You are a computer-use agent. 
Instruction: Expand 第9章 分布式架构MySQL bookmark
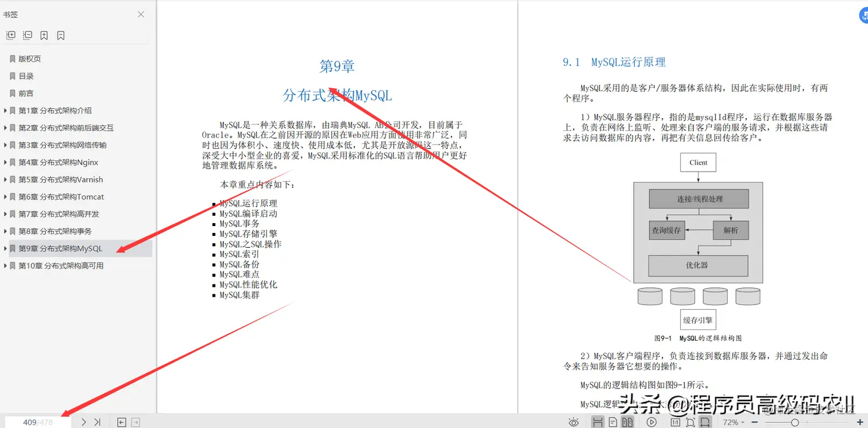pos(5,248)
